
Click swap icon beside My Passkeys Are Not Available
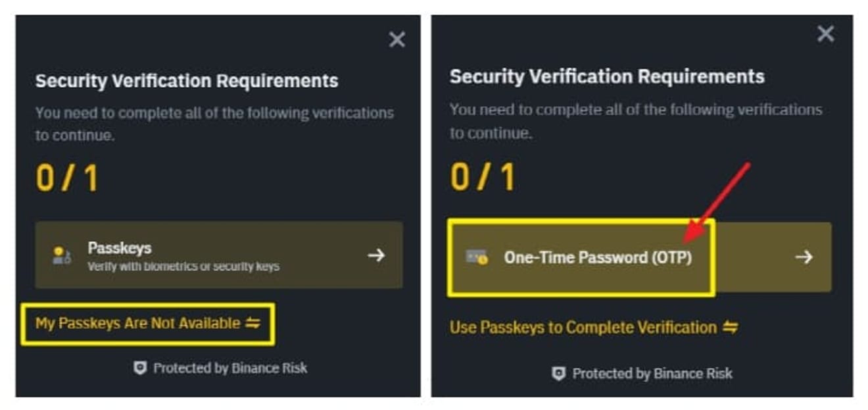pyautogui.click(x=253, y=323)
